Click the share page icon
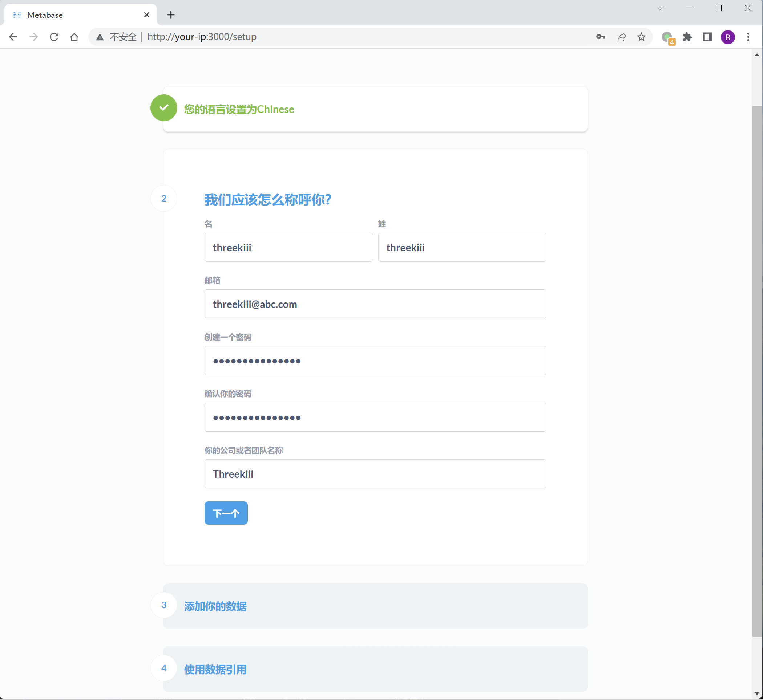The image size is (763, 700). [x=621, y=37]
